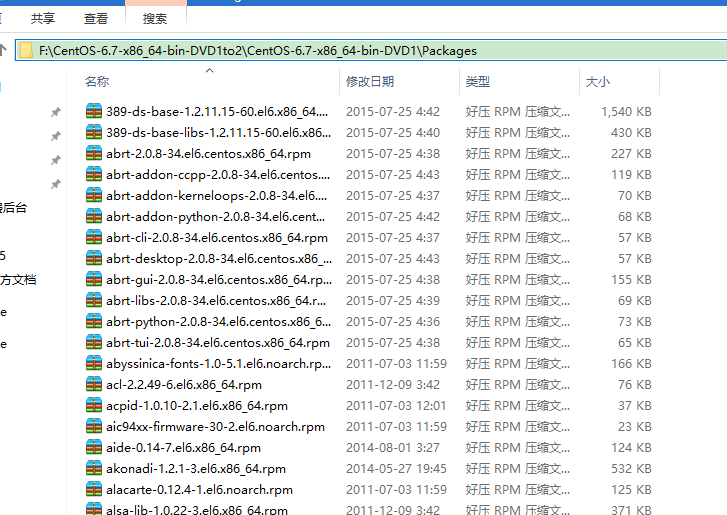The width and height of the screenshot is (727, 515).
Task: Select the abrt-gui-2.0.8-34 file name
Action: click(218, 280)
